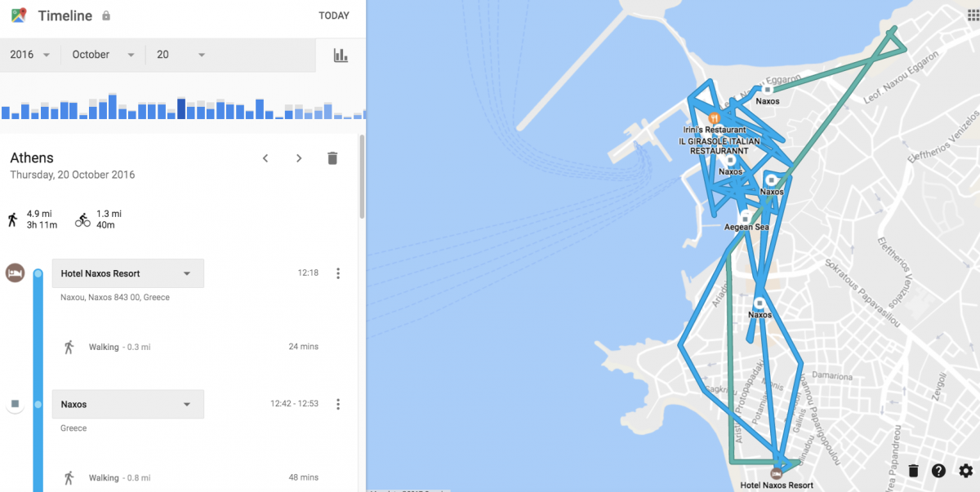Open more options for Naxos entry
Viewport: 980px width, 492px height.
pos(338,404)
